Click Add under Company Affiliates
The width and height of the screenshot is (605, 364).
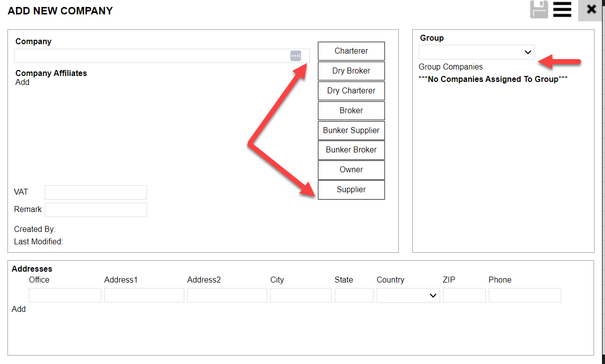[22, 82]
